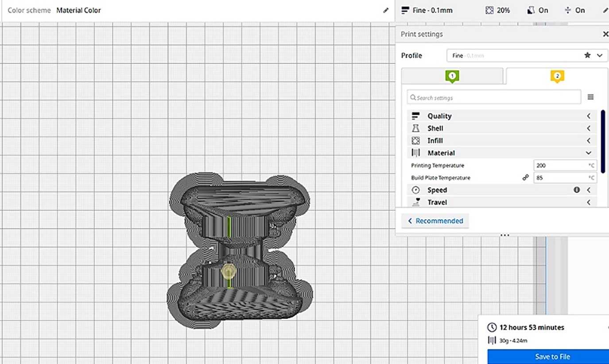Image resolution: width=609 pixels, height=364 pixels.
Task: Click the yellow hex nut inside the model
Action: (229, 271)
